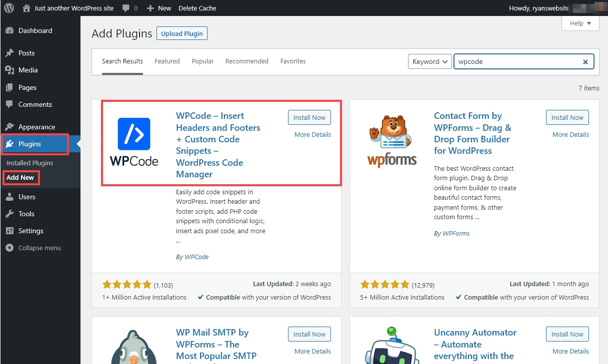This screenshot has width=608, height=364.
Task: Open Media from the sidebar icon
Action: point(10,70)
